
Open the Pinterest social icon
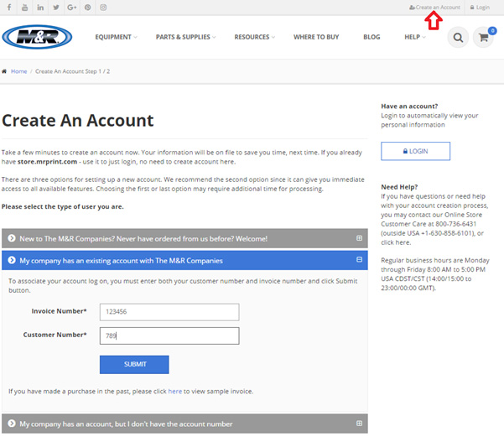tap(87, 7)
